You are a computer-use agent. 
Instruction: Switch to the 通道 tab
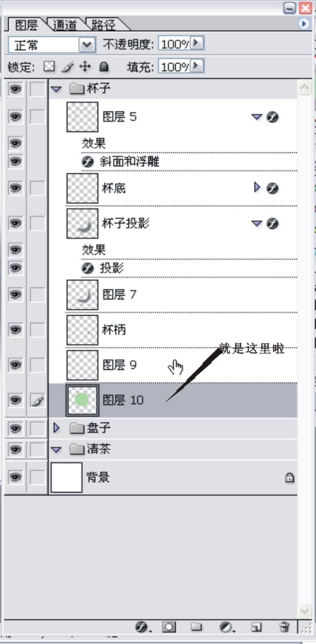coord(65,25)
